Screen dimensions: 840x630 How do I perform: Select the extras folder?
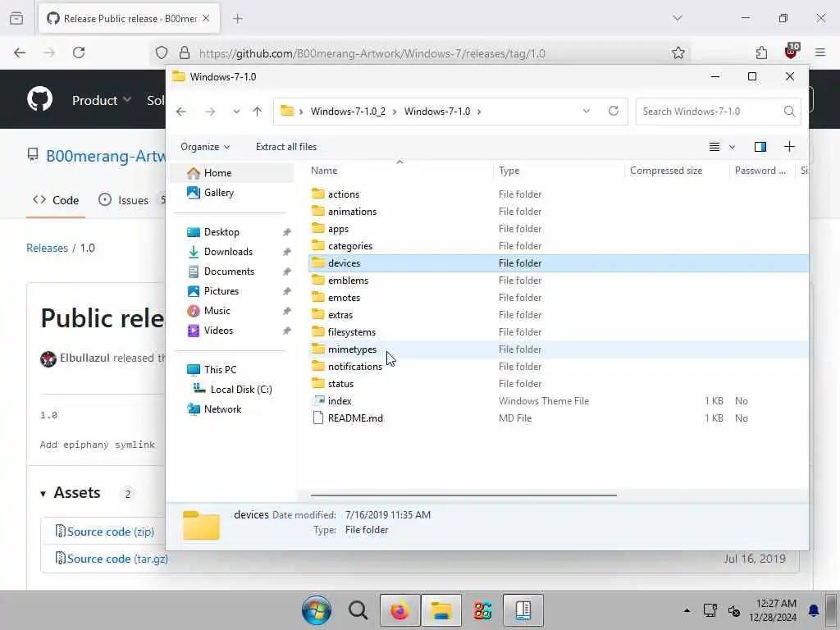tap(340, 315)
